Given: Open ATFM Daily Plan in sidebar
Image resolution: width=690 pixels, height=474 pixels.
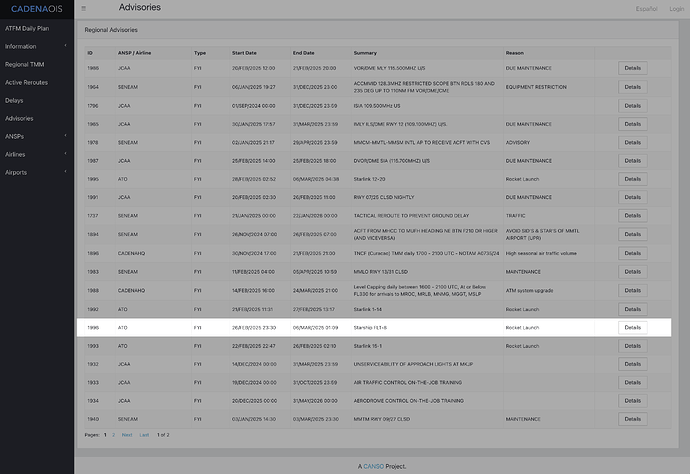Looking at the screenshot, I should click(27, 28).
